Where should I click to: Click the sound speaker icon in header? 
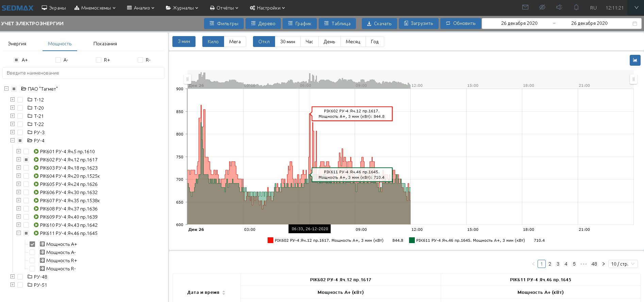[x=559, y=7]
